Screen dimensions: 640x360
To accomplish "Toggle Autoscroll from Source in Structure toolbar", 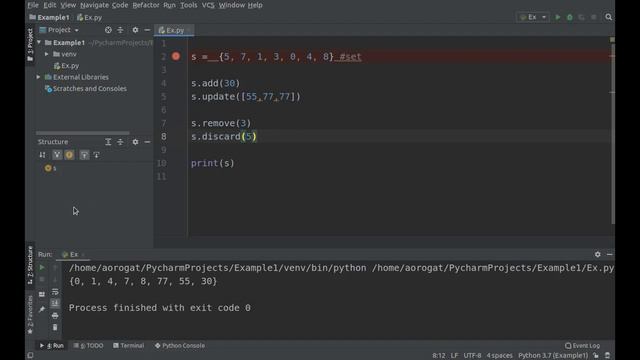I will pos(96,155).
